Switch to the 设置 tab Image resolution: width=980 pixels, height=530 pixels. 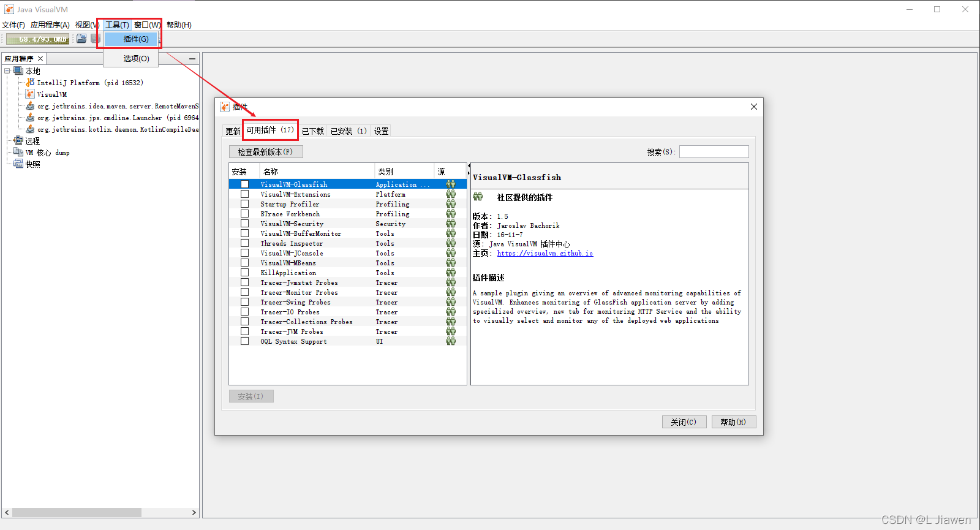381,131
